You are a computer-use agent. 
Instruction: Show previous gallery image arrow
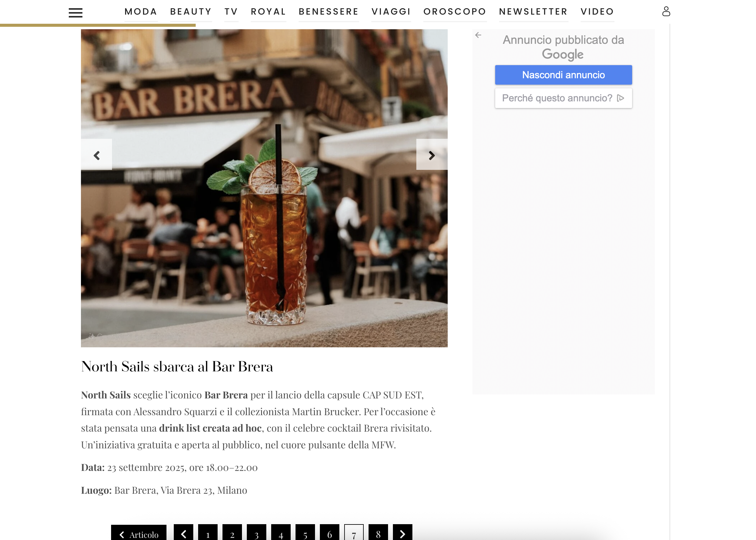(x=96, y=155)
